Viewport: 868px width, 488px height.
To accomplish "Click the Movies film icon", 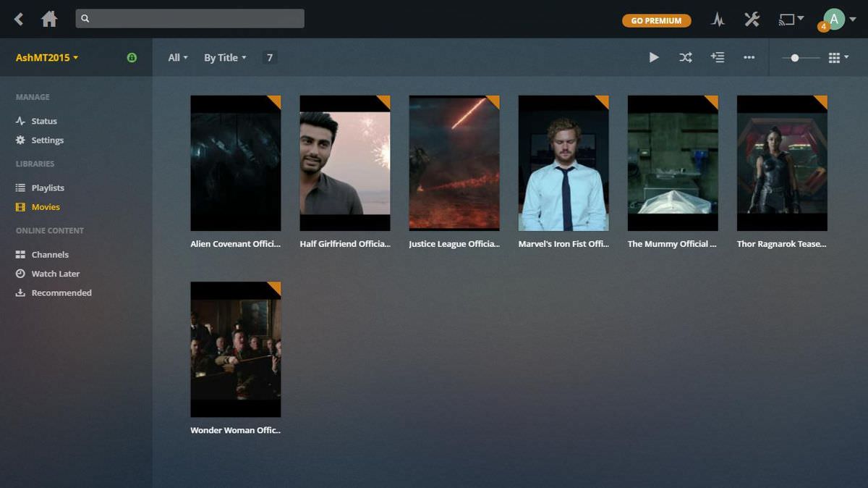I will coord(20,207).
